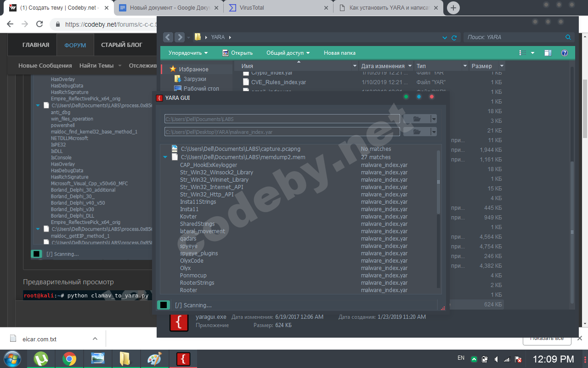Collapse the memdump2.mem results tree
The image size is (588, 368).
pos(165,157)
